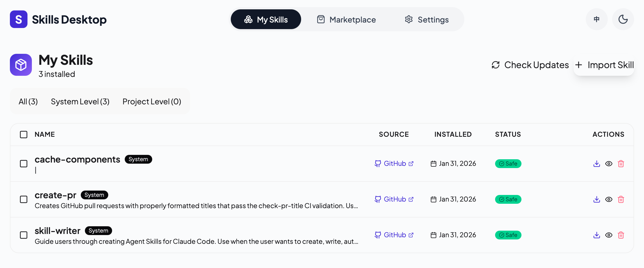The image size is (644, 268).
Task: Click the download icon for skill-writer
Action: [596, 235]
